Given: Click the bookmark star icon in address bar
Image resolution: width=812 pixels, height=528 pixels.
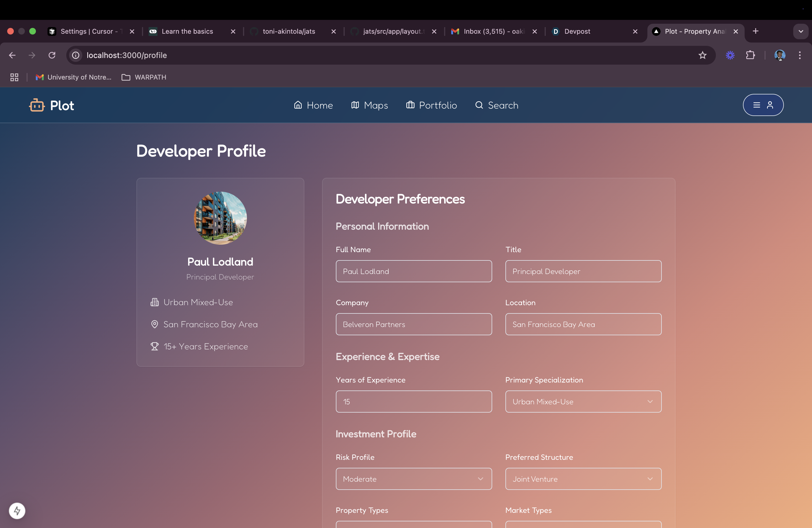Looking at the screenshot, I should pyautogui.click(x=702, y=55).
